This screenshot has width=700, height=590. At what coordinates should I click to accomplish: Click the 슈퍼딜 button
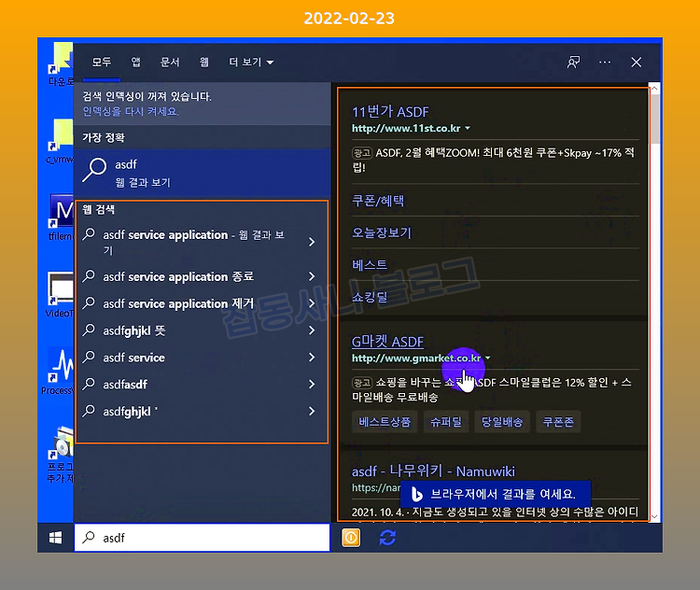(445, 422)
